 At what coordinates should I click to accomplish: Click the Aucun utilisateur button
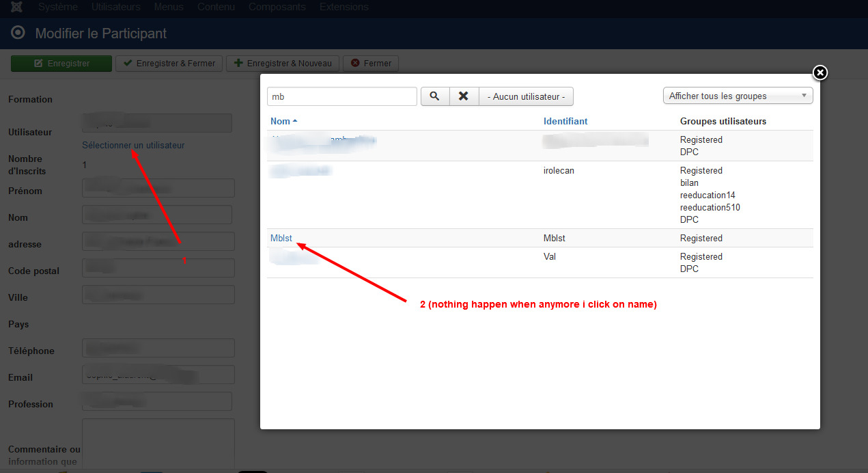(x=526, y=96)
